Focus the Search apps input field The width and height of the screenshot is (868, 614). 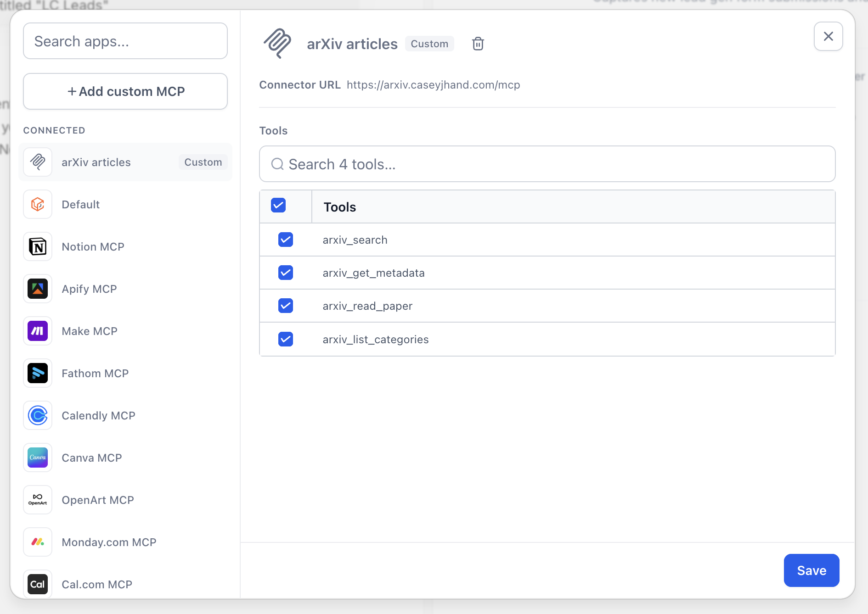coord(125,41)
